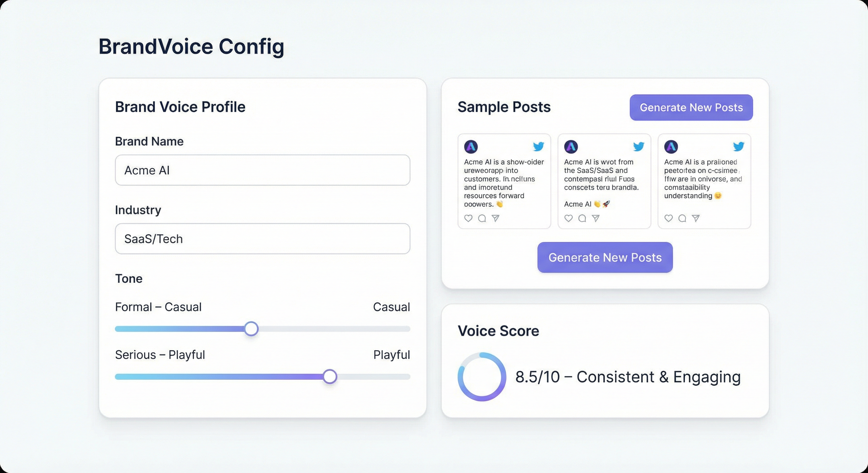Viewport: 868px width, 473px height.
Task: Adjust the Serious–Playful tone slider
Action: 330,377
